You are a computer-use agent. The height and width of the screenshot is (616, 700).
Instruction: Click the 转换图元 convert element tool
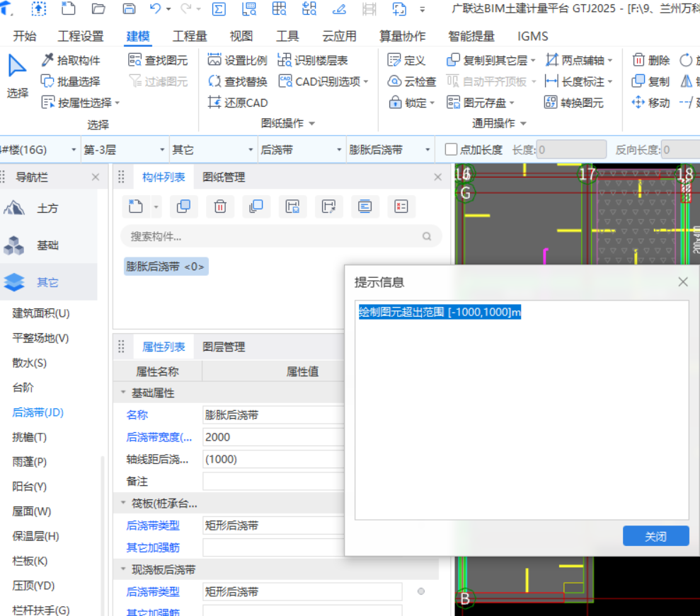[574, 103]
